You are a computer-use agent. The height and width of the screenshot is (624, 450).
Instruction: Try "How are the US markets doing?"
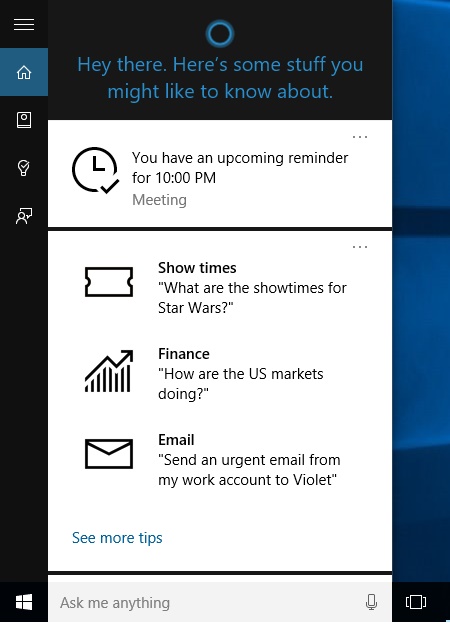241,384
